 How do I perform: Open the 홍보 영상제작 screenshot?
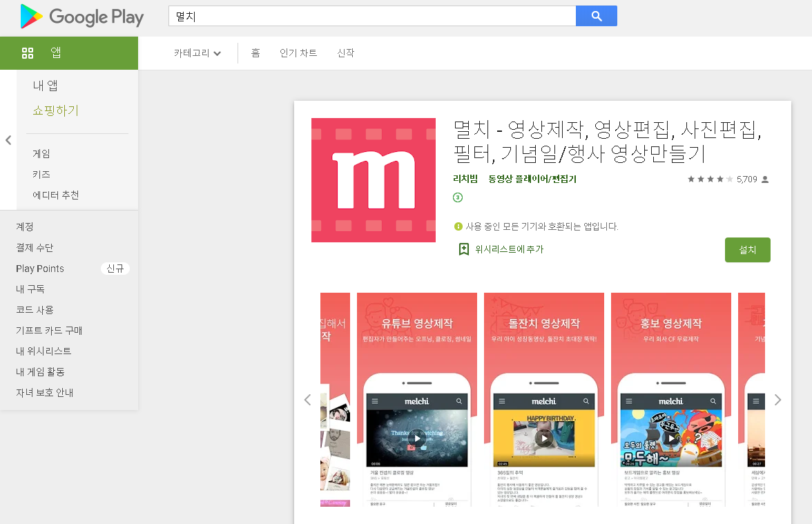pyautogui.click(x=671, y=399)
